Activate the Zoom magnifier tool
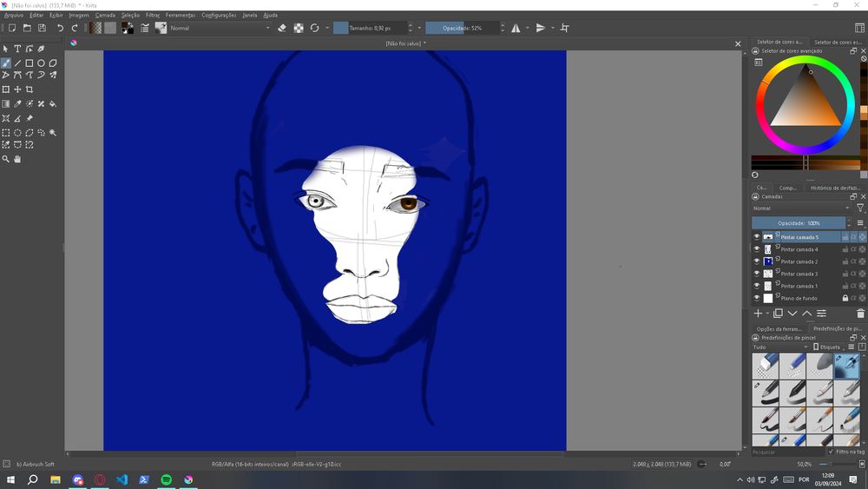This screenshot has width=868, height=489. [x=6, y=159]
